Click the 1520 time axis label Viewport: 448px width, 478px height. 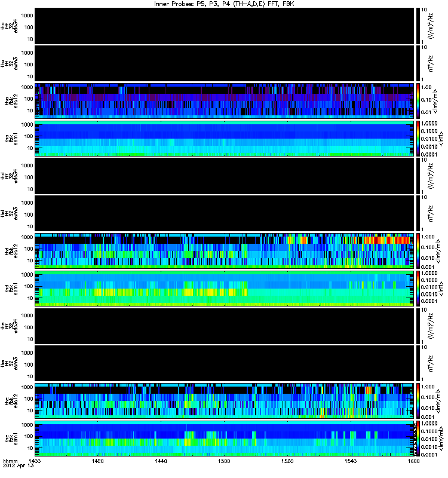[x=287, y=461]
